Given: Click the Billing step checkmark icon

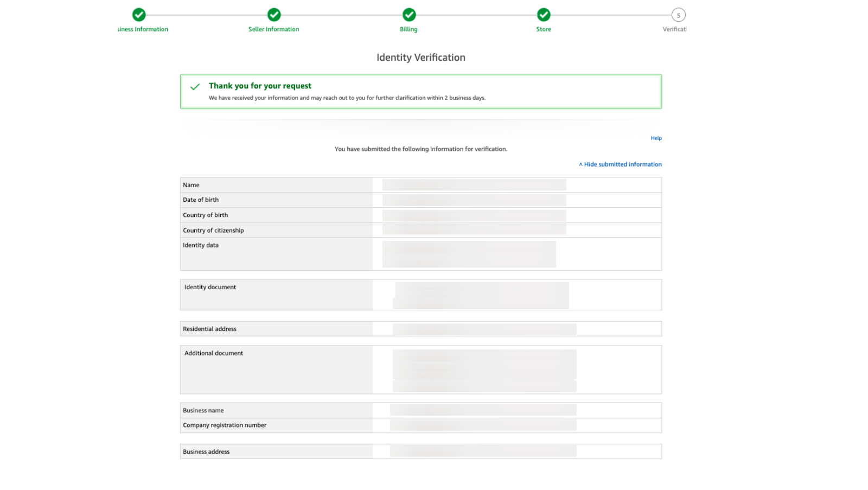Looking at the screenshot, I should [409, 15].
